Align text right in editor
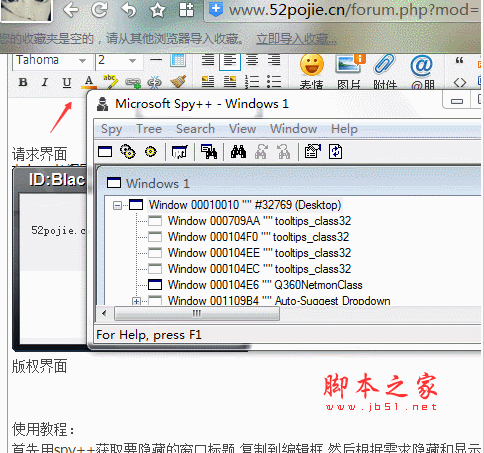The height and width of the screenshot is (453, 484). click(274, 60)
